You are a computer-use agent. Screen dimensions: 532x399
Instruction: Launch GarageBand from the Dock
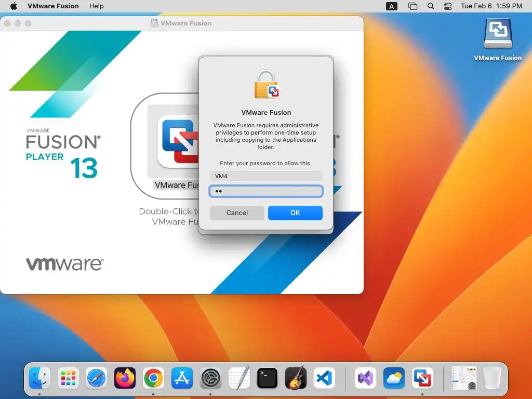click(x=296, y=378)
